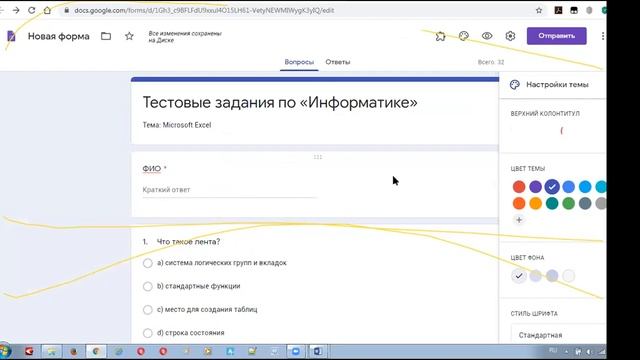Edit the description Тема: Microsoft Excel
Viewport: 640px width, 360px height.
177,125
